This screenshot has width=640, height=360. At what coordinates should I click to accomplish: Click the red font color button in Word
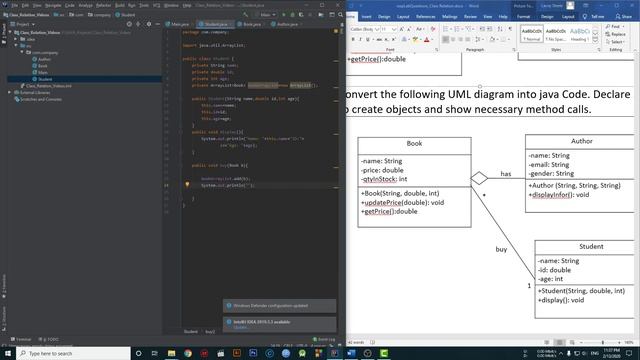coord(427,40)
